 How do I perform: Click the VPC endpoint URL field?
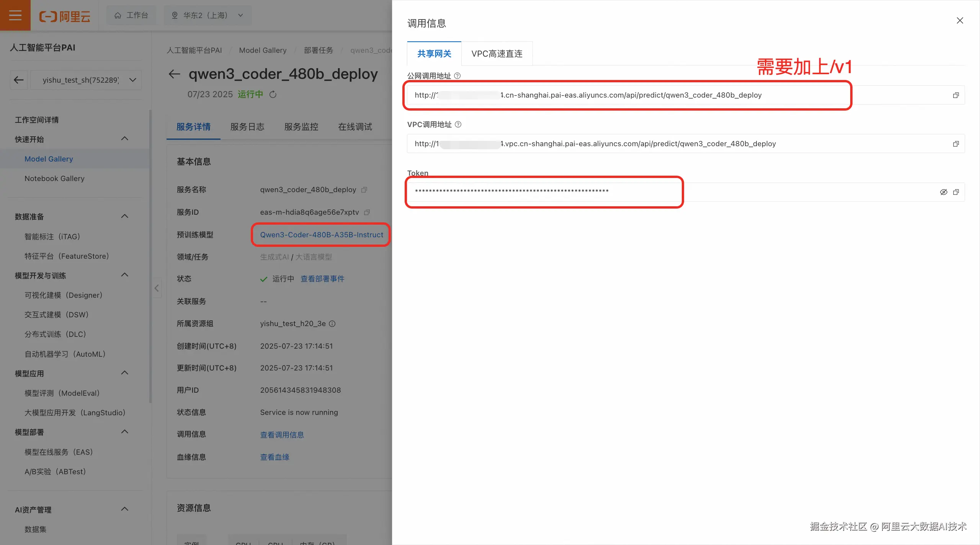coord(686,144)
